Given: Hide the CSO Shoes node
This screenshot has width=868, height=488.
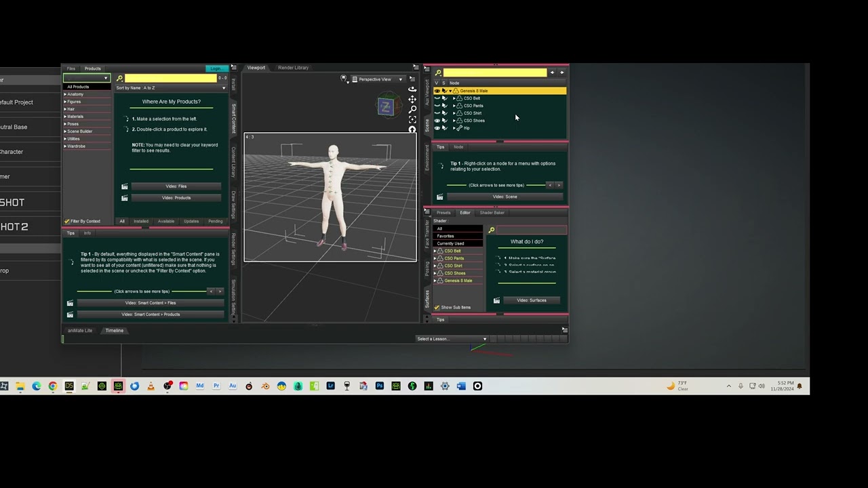Looking at the screenshot, I should coord(437,121).
